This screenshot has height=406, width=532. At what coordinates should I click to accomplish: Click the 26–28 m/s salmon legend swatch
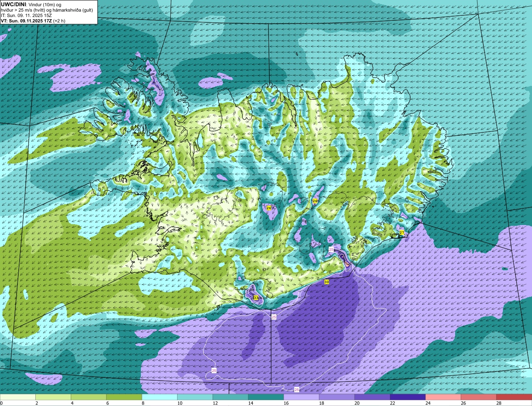pyautogui.click(x=479, y=397)
